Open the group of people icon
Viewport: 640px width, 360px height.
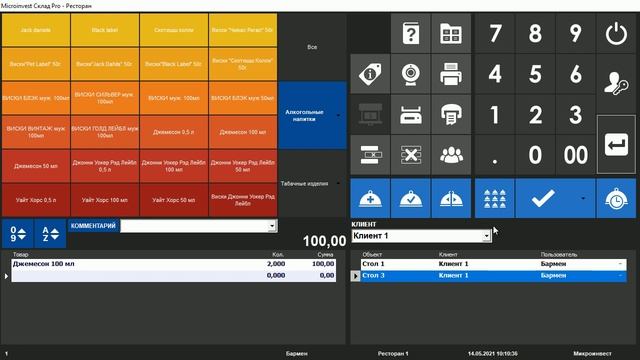451,155
